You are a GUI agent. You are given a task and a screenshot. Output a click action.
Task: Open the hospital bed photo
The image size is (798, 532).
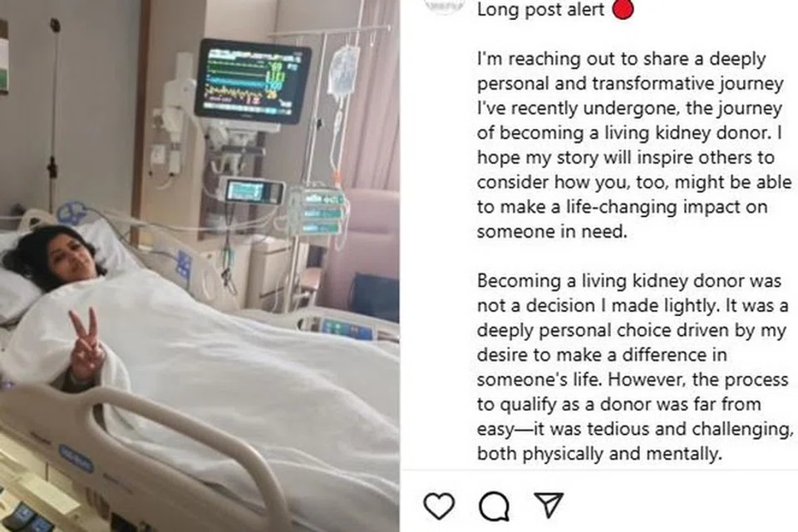pos(199,266)
